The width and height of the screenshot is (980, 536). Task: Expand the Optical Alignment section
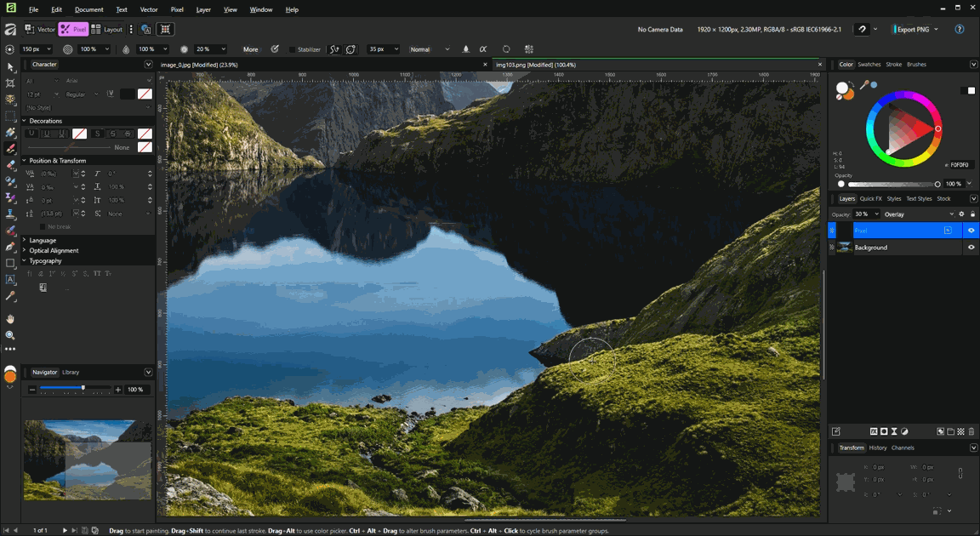tap(25, 250)
